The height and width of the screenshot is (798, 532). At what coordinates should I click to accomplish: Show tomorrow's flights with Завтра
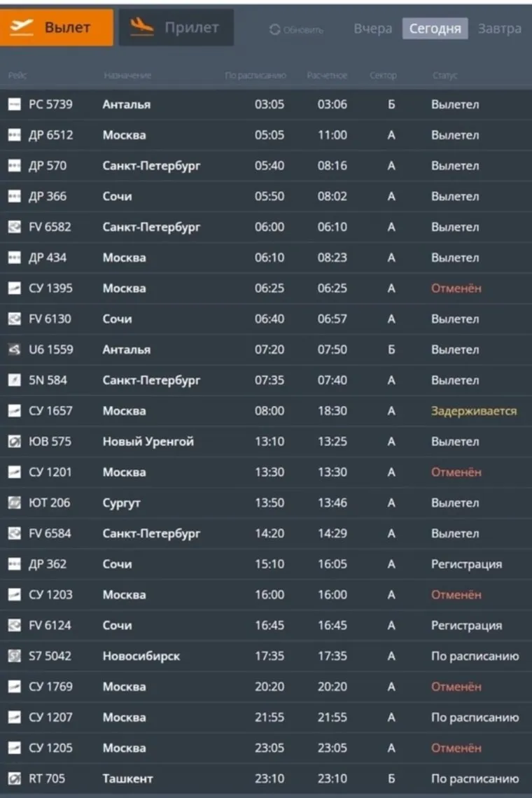[499, 29]
